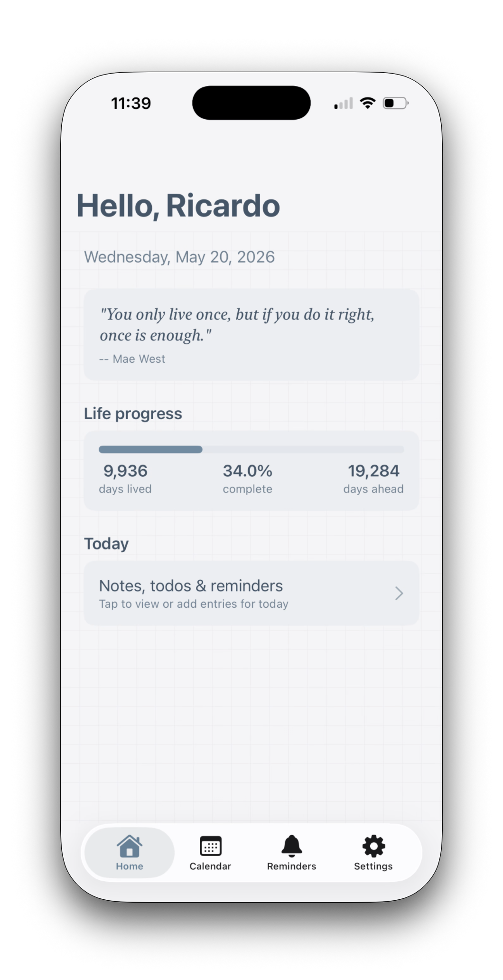This screenshot has height=980, width=503.
Task: Tap the Wi-Fi status icon
Action: (368, 103)
